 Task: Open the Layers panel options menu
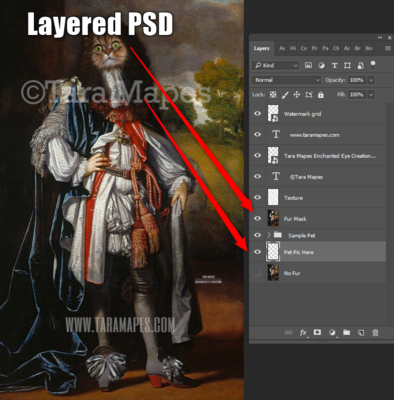[388, 48]
